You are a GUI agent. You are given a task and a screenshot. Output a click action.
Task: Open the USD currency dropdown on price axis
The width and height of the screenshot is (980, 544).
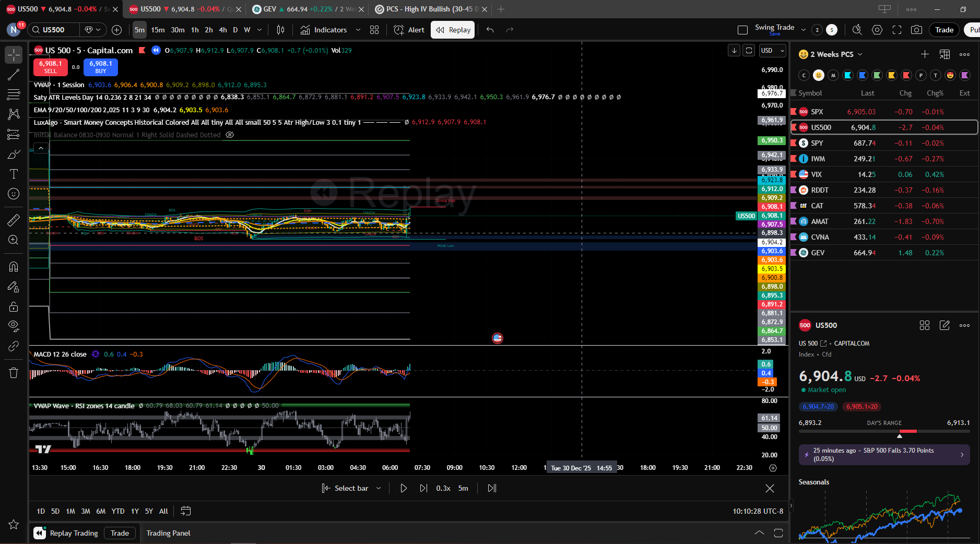click(773, 51)
